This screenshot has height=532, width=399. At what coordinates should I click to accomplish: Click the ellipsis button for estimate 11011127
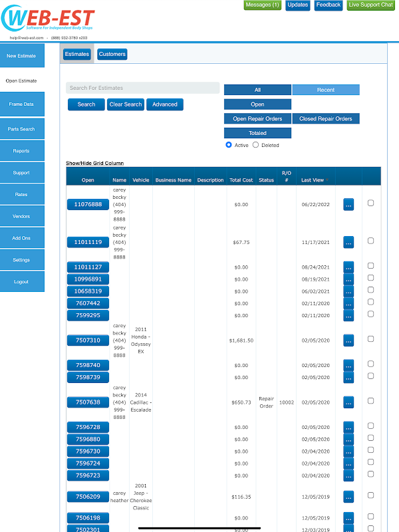tap(348, 267)
